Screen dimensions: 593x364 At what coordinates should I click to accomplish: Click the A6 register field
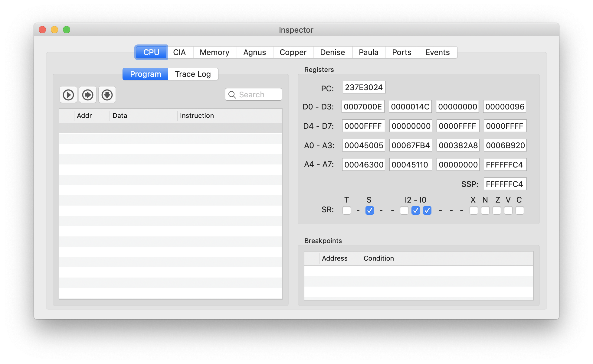click(x=458, y=164)
